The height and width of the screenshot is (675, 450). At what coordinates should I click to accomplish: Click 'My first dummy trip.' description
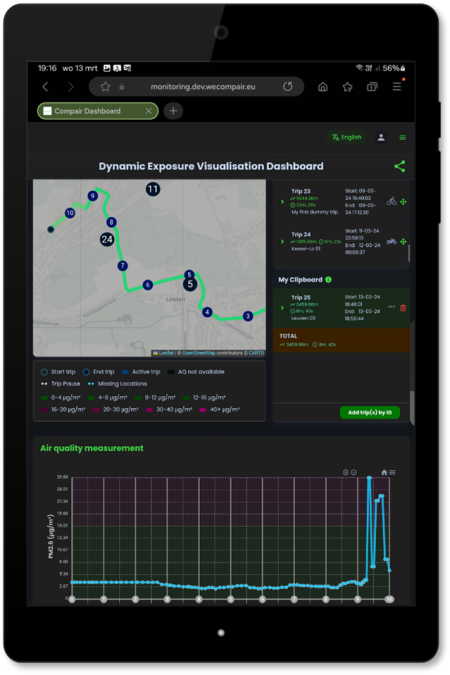click(315, 212)
